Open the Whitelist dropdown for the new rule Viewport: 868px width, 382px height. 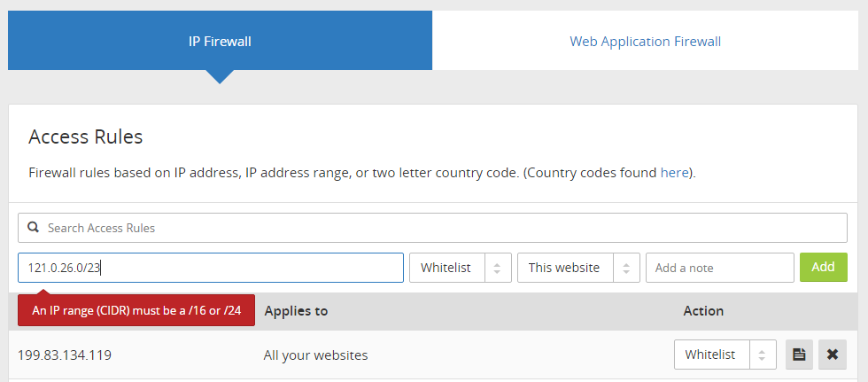(x=460, y=268)
